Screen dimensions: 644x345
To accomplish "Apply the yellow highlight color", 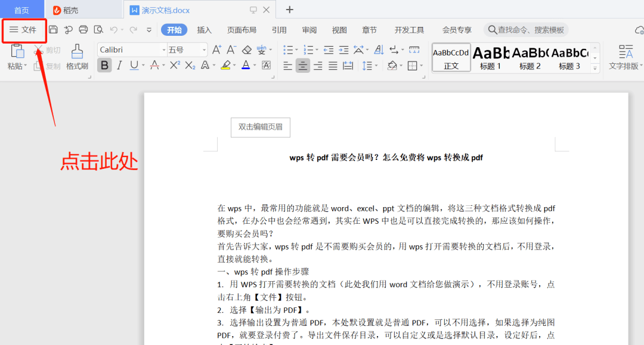I will (225, 65).
